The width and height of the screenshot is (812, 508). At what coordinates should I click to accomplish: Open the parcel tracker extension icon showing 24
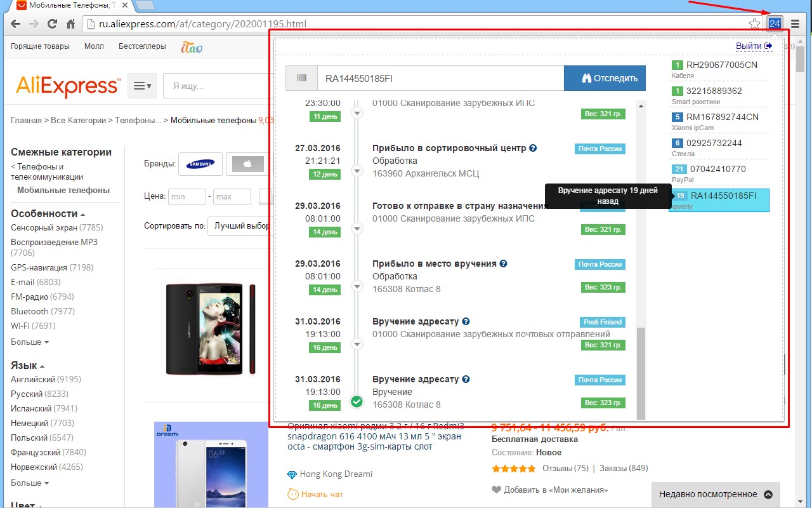point(775,24)
